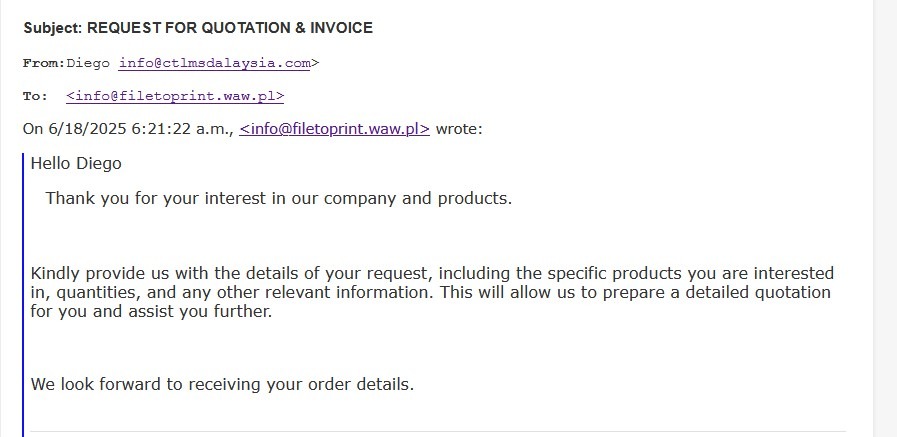
Task: Click the To recipient info@filetoprint.waw.pl link
Action: point(175,96)
